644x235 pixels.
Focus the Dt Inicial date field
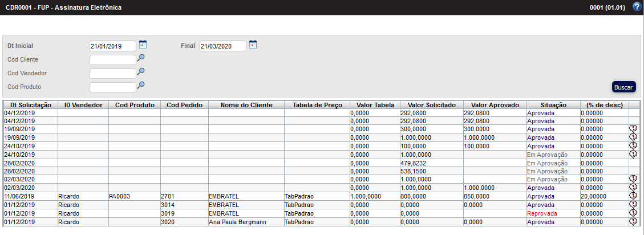112,46
